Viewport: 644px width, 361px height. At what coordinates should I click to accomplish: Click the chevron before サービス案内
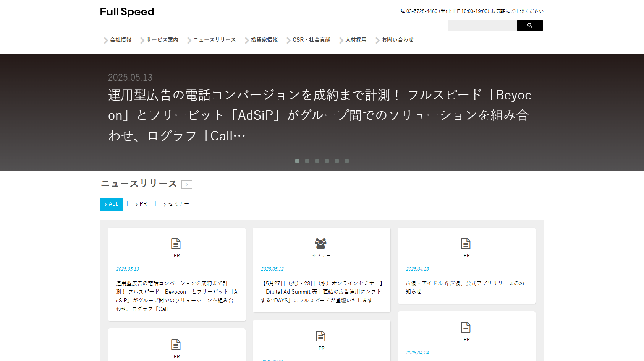142,40
